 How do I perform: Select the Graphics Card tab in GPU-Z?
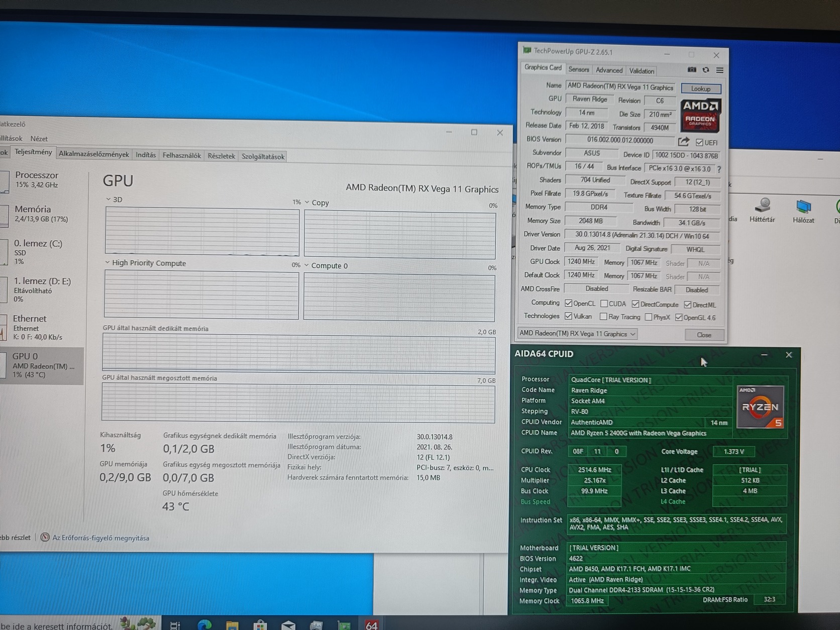(543, 67)
